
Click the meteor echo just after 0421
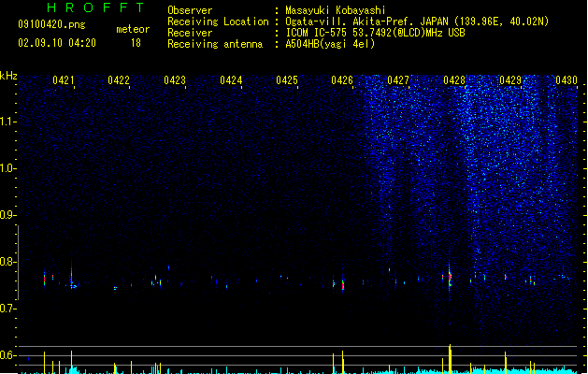71,280
